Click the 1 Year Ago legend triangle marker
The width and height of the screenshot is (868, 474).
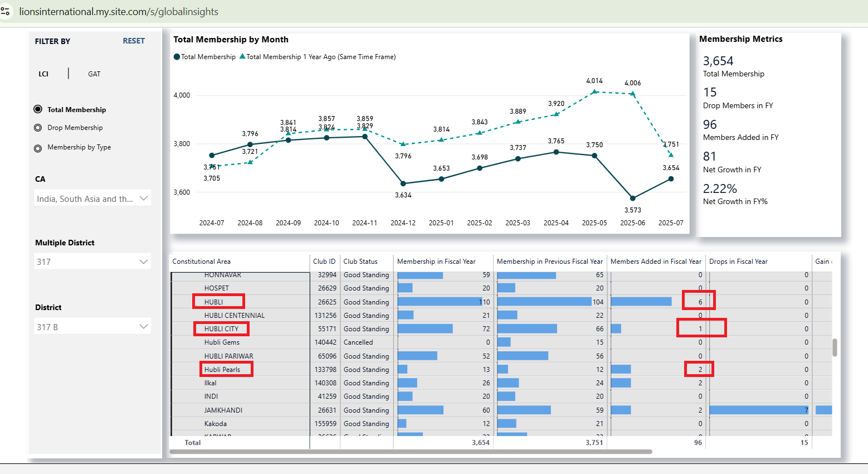242,56
